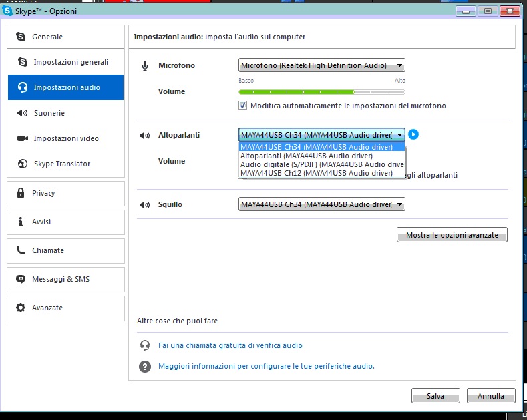Click the microphone icon next to Microfono

click(145, 66)
